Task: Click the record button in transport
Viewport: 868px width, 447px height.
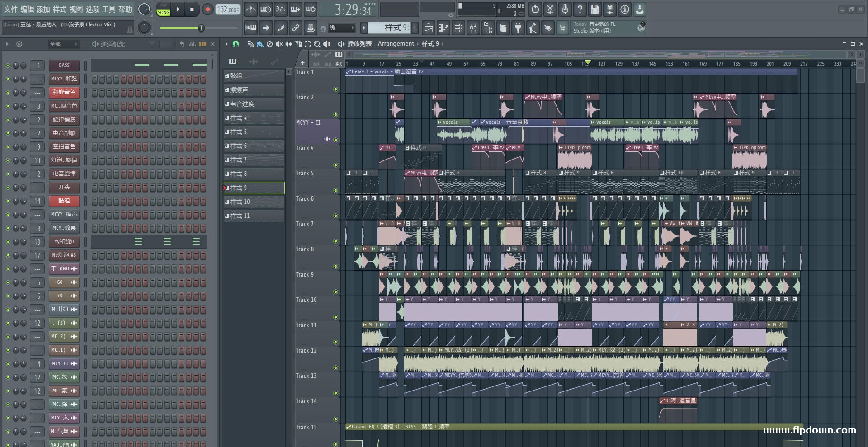Action: coord(208,9)
